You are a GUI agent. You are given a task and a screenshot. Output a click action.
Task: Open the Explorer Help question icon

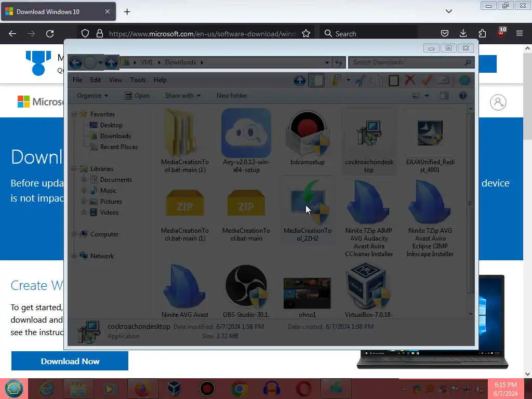tap(462, 96)
